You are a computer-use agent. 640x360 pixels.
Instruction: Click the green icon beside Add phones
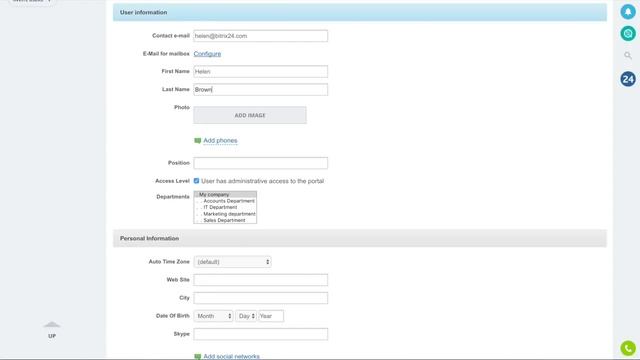coord(198,141)
